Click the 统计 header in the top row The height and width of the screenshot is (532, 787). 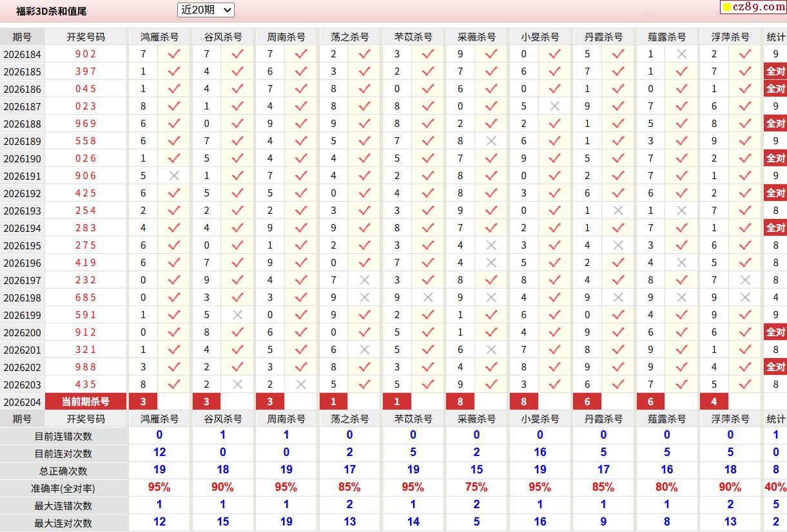tap(775, 37)
